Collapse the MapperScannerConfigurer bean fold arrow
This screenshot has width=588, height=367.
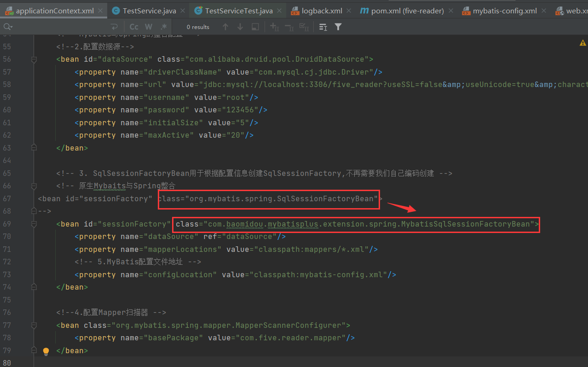[33, 326]
